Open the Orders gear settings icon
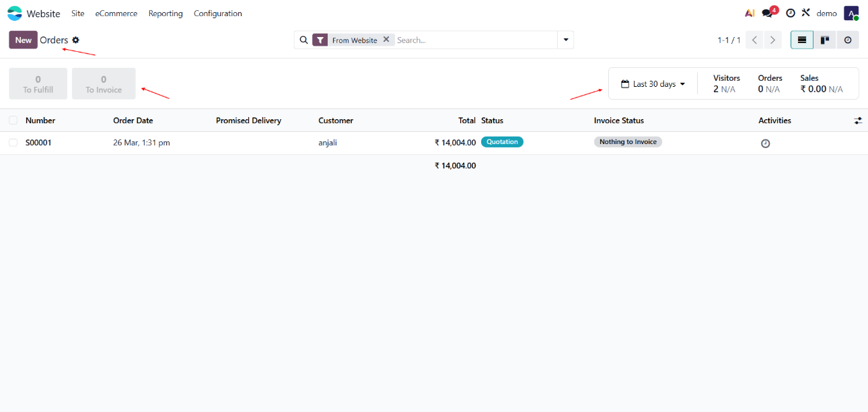 pyautogui.click(x=75, y=40)
